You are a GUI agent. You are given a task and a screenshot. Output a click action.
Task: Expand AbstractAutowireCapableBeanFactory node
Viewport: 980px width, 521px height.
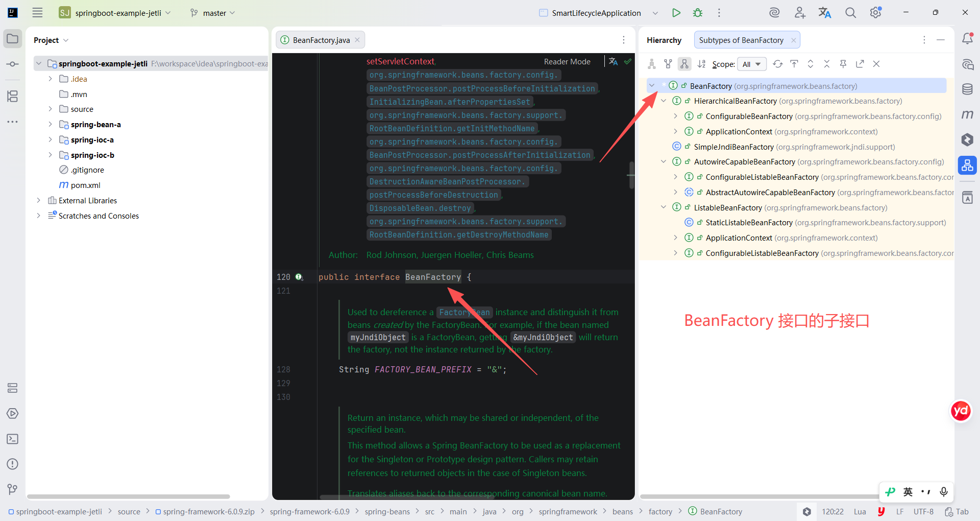pyautogui.click(x=675, y=192)
